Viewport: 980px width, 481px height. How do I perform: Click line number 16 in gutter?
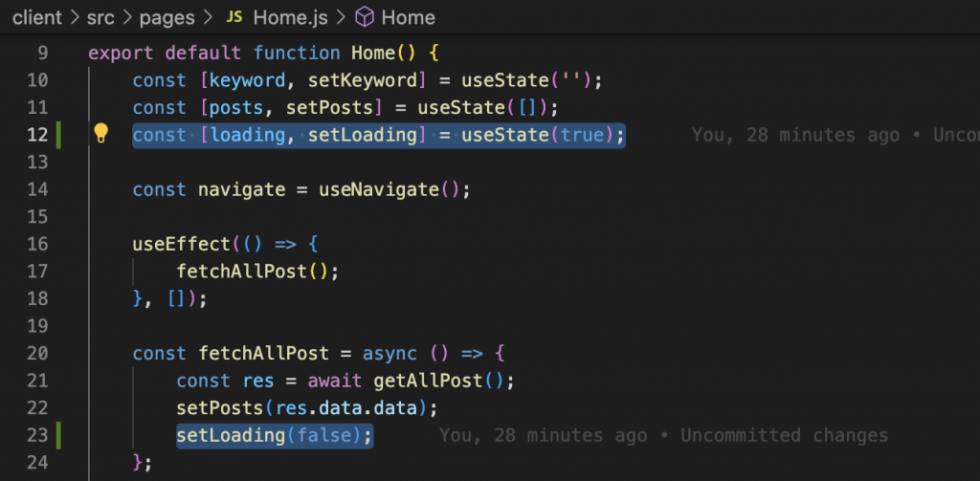click(38, 244)
